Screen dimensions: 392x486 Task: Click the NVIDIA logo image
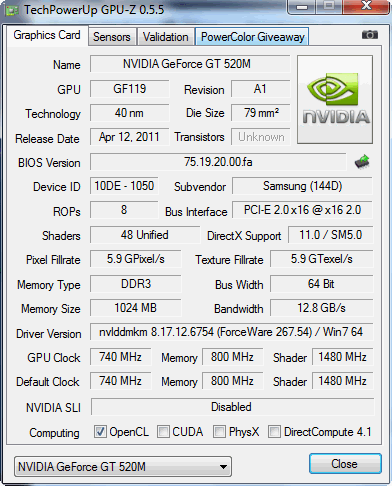point(335,100)
